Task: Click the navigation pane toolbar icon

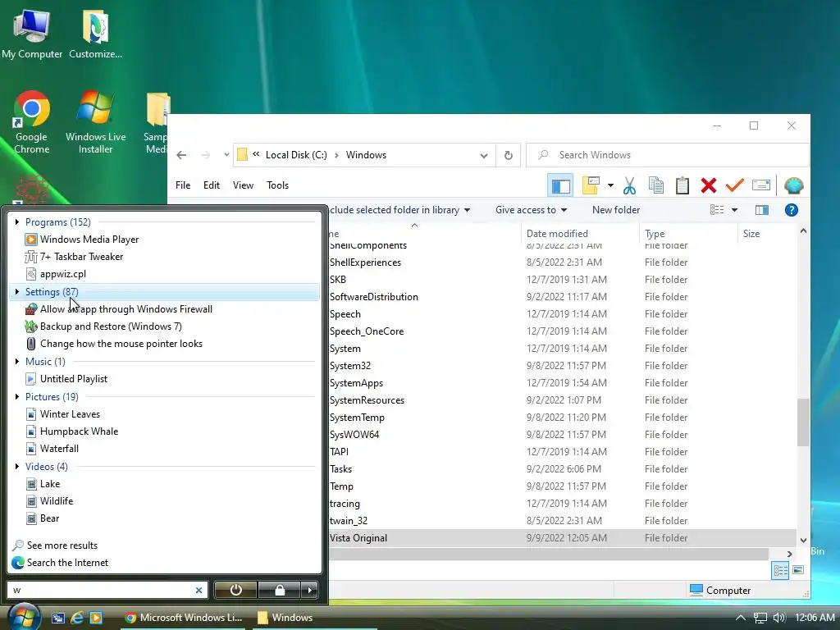Action: pyautogui.click(x=560, y=186)
